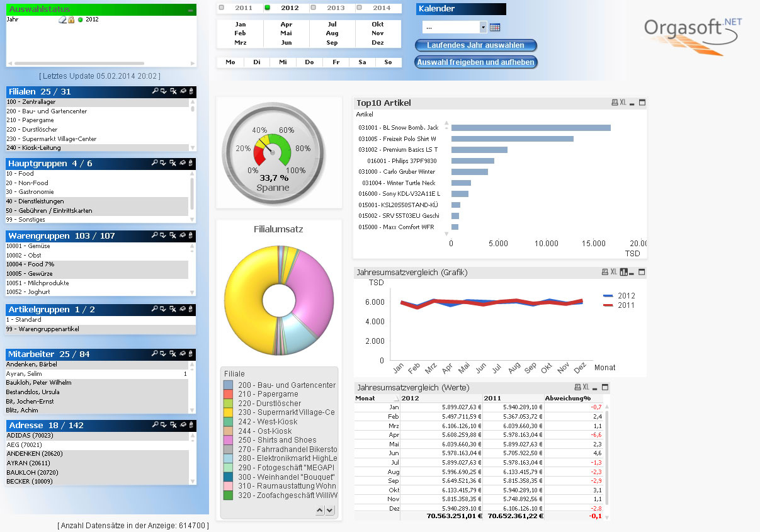Clear selections with Warengruppen eraser icon
This screenshot has height=532, width=760.
(181, 235)
